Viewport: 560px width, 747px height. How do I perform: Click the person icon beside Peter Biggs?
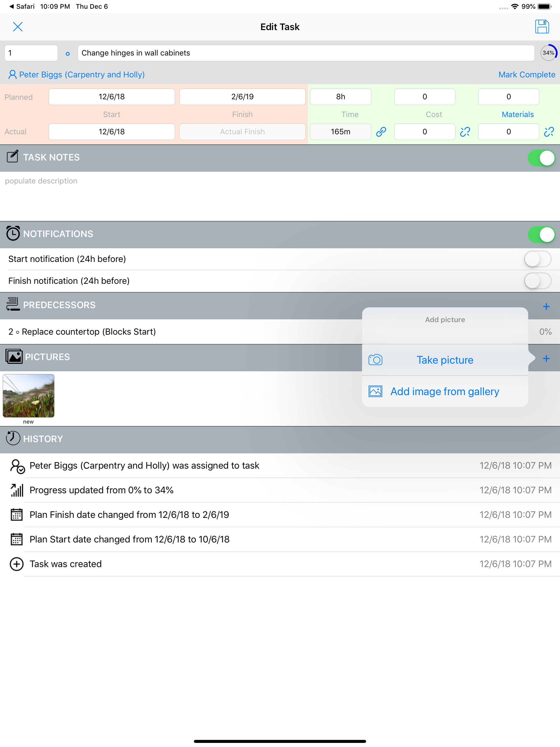pyautogui.click(x=13, y=74)
